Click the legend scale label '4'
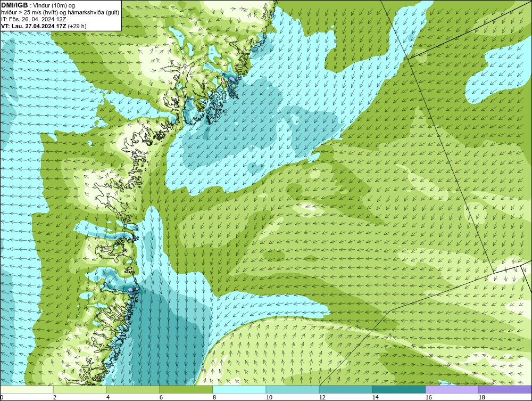 point(108,397)
